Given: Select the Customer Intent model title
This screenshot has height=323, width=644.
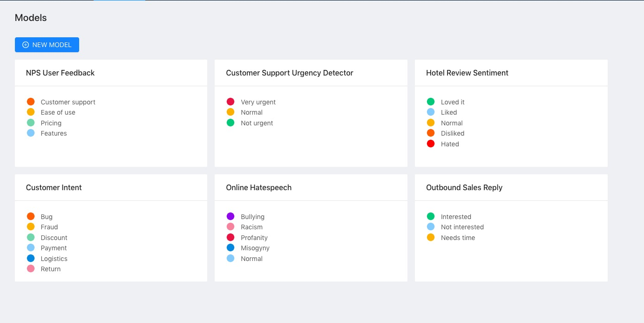Looking at the screenshot, I should (x=54, y=187).
